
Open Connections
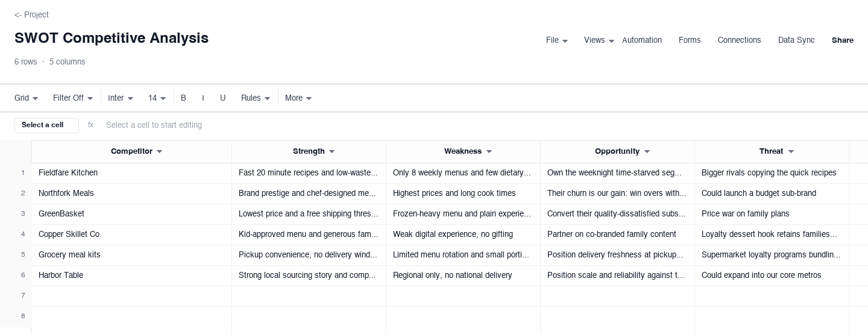(x=739, y=40)
